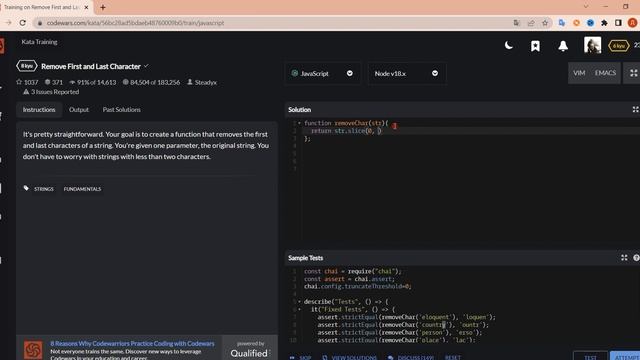The height and width of the screenshot is (360, 640).
Task: Click the 84,504 of 183,256 completions stat
Action: (x=151, y=82)
